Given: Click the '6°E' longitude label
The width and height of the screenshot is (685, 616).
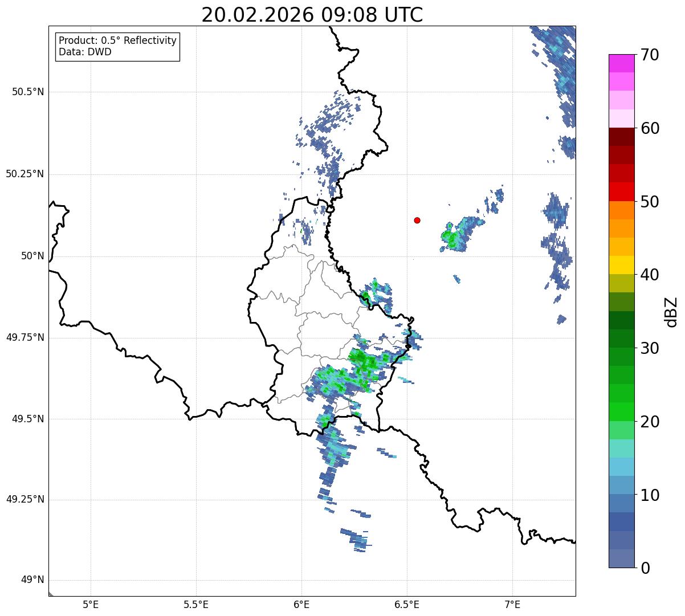Looking at the screenshot, I should point(301,605).
